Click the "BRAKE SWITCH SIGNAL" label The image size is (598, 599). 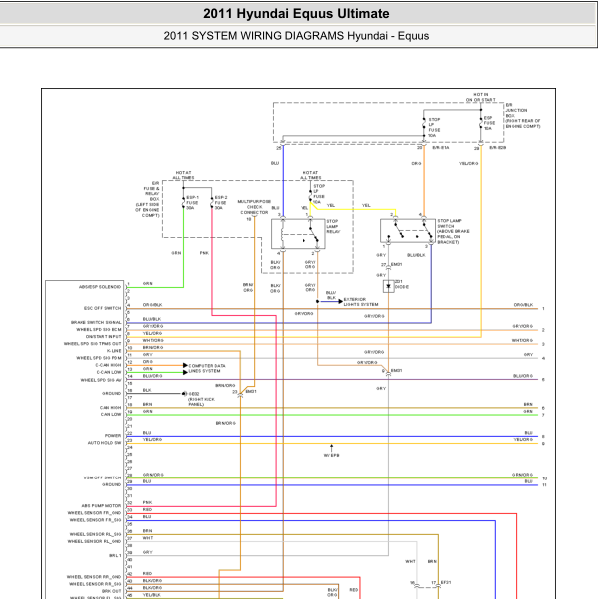[x=96, y=322]
